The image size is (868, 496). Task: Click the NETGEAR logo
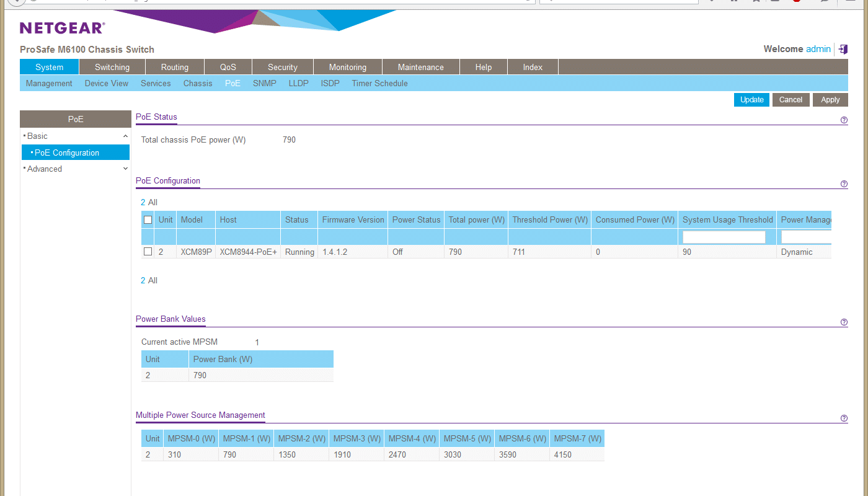62,28
